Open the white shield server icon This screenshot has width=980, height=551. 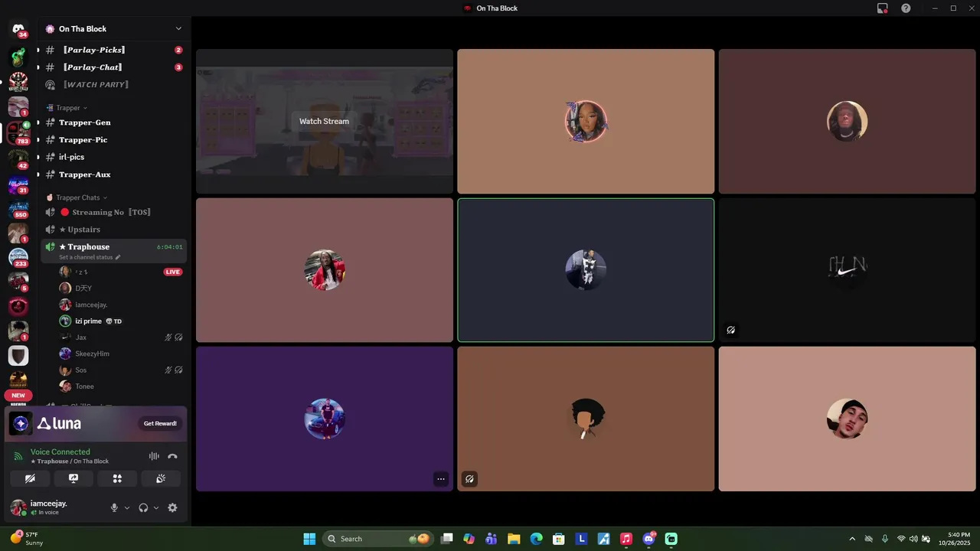(x=18, y=356)
